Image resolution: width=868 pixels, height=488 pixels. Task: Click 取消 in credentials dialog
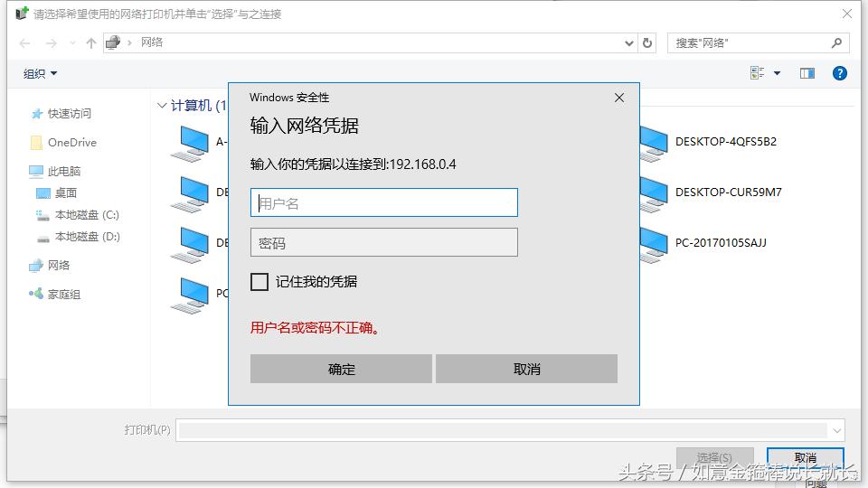(526, 369)
